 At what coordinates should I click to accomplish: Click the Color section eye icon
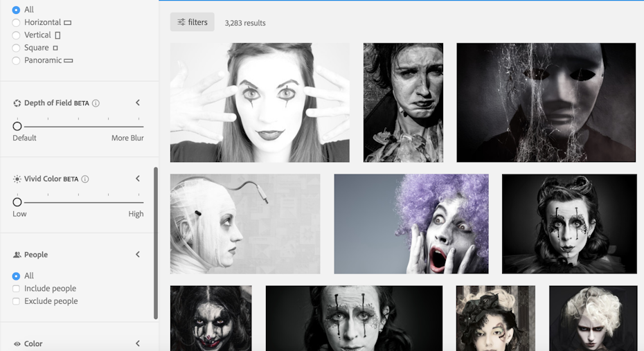(x=17, y=344)
